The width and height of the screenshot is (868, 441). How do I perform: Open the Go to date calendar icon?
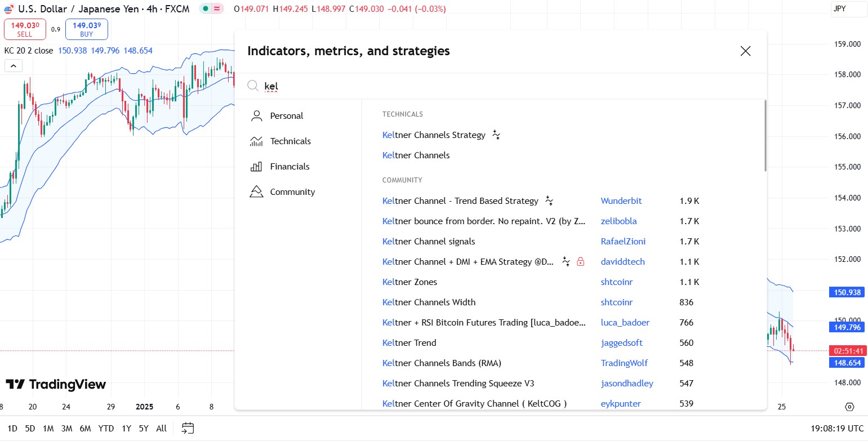coord(188,429)
